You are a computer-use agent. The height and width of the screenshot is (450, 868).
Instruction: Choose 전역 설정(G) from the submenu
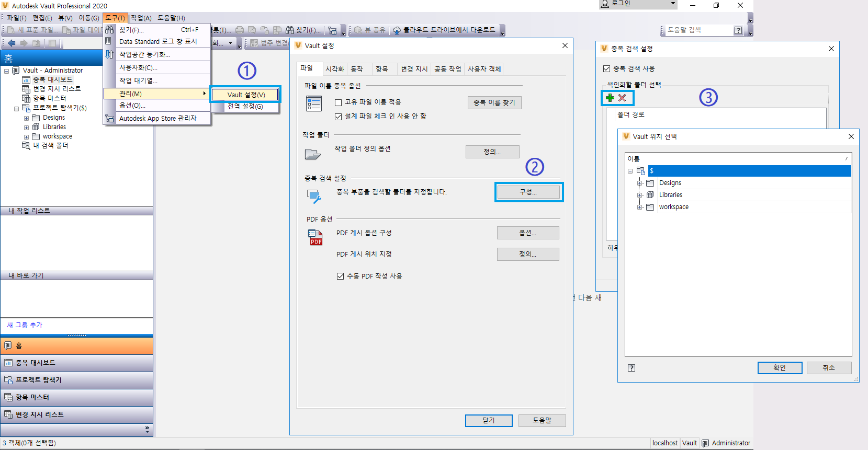[245, 106]
